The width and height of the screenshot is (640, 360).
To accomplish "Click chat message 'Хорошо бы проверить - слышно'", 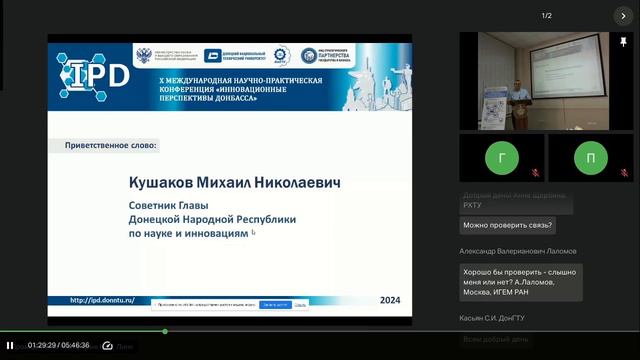I will click(521, 282).
